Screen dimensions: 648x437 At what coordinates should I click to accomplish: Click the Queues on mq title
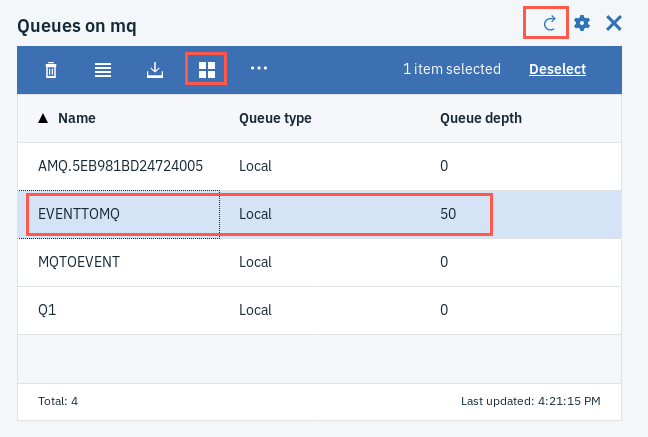coord(77,26)
